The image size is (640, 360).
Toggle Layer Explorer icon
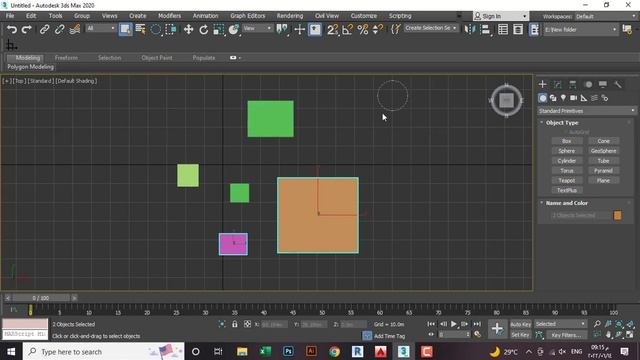(518, 29)
